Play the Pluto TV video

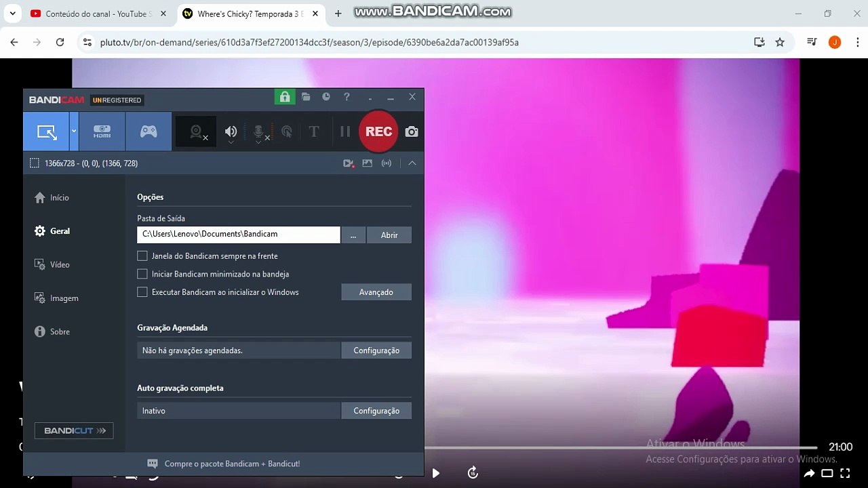pos(436,473)
